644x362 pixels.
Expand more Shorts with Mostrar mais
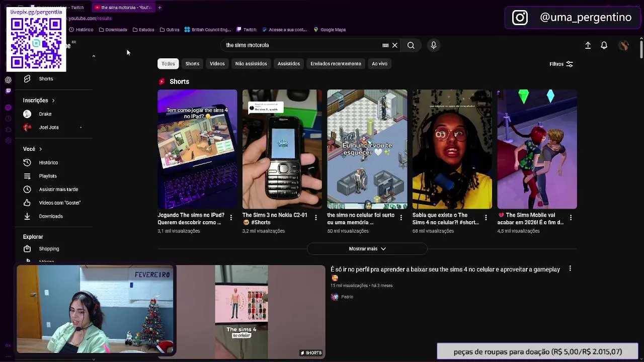367,249
